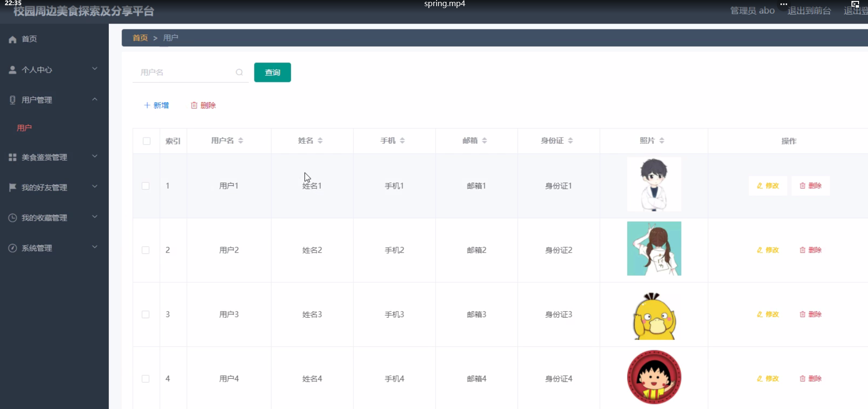Sort by 姓名 column arrows

pos(320,140)
